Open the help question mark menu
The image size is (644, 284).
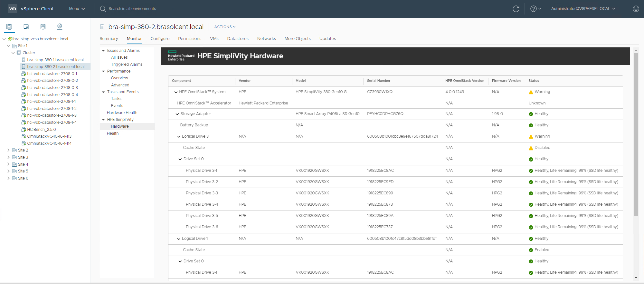pos(536,9)
